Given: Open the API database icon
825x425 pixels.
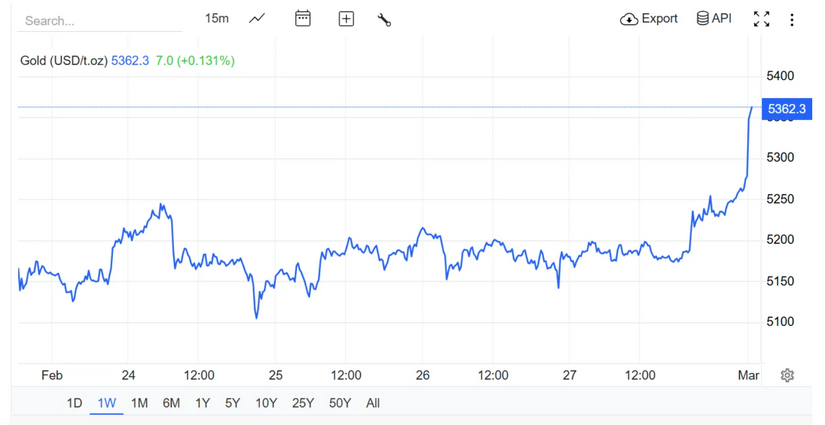Looking at the screenshot, I should [x=714, y=18].
